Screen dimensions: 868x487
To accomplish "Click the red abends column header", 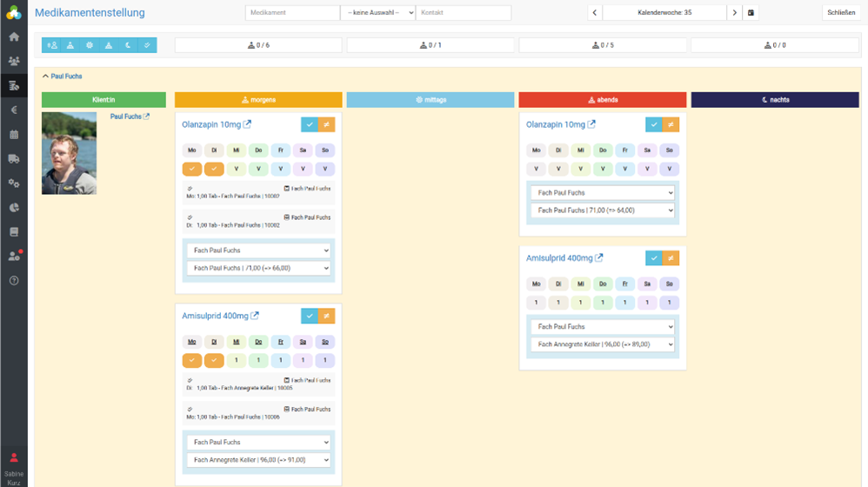I will click(x=603, y=100).
